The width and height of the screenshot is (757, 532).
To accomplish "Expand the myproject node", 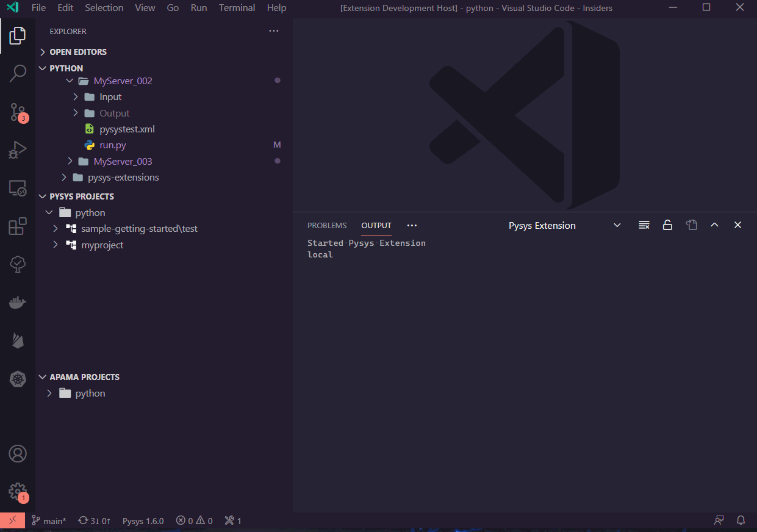I will [x=55, y=245].
